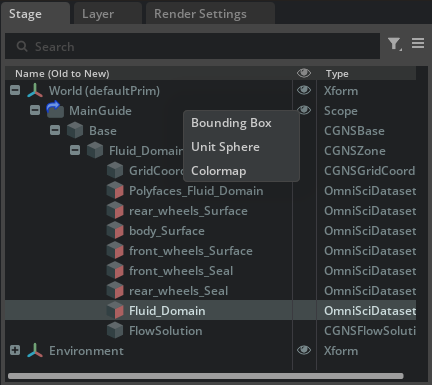Click the Environment xform axis icon

pyautogui.click(x=35, y=351)
